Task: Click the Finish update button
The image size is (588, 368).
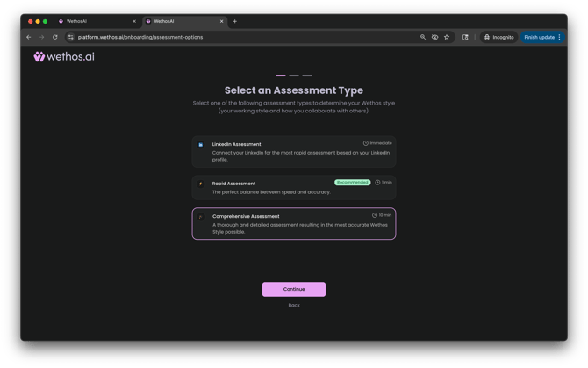Action: [x=539, y=37]
